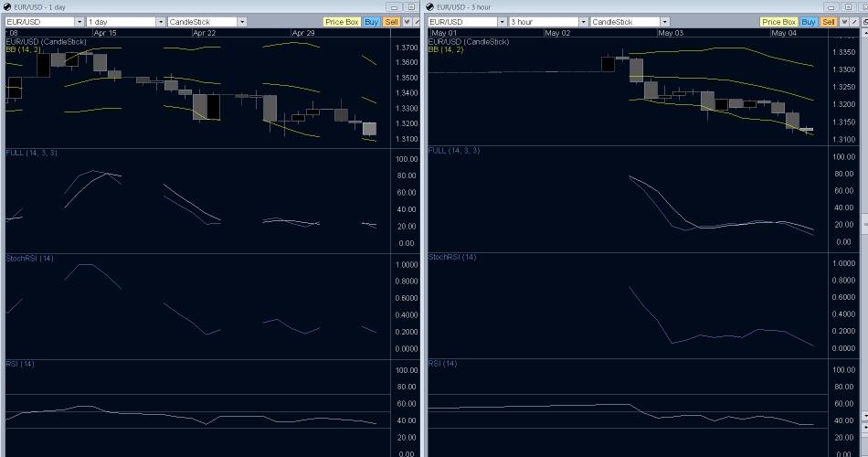Select the EUR/USD (CandleStick) label in the 1 day chart

pos(46,41)
